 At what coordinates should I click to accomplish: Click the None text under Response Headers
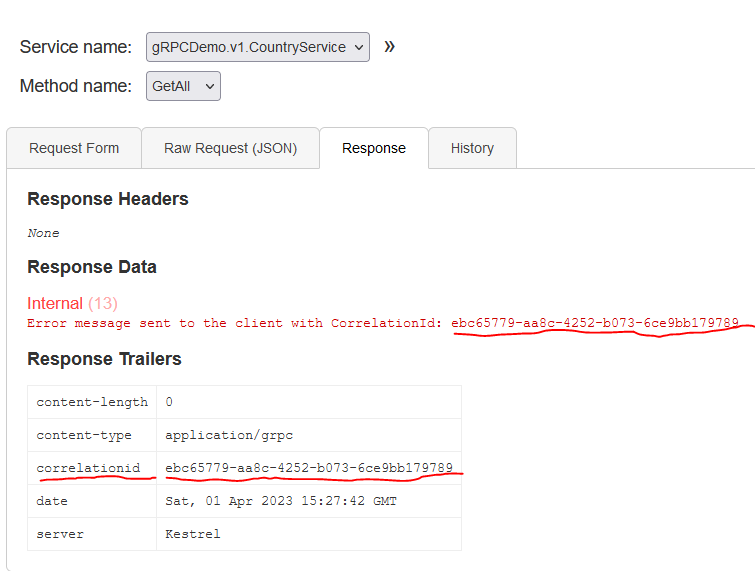43,233
